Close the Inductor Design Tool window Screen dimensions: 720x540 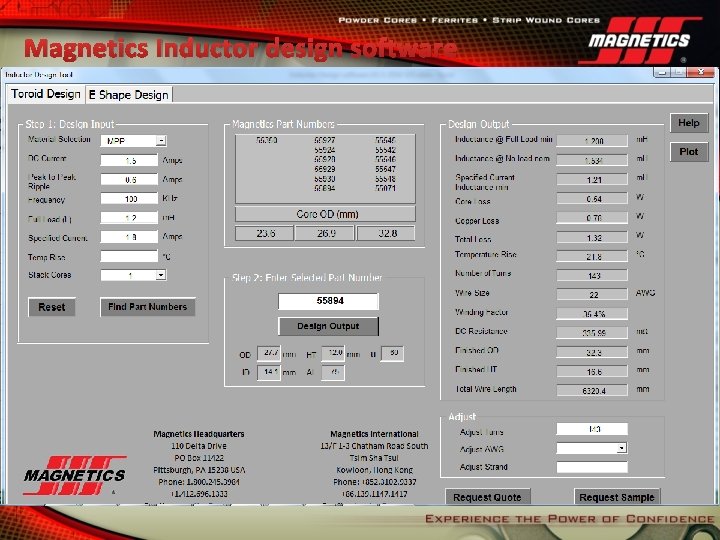coord(700,73)
